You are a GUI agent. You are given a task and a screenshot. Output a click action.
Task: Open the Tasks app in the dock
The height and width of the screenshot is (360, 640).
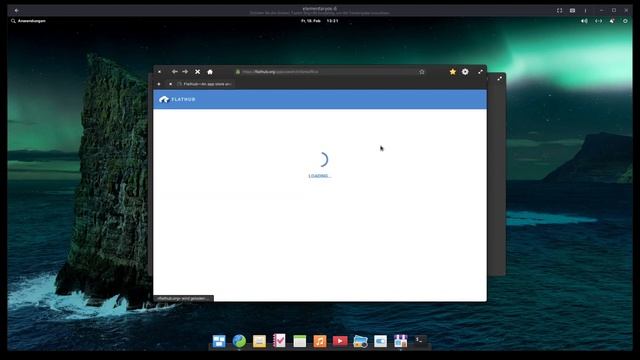pyautogui.click(x=279, y=341)
